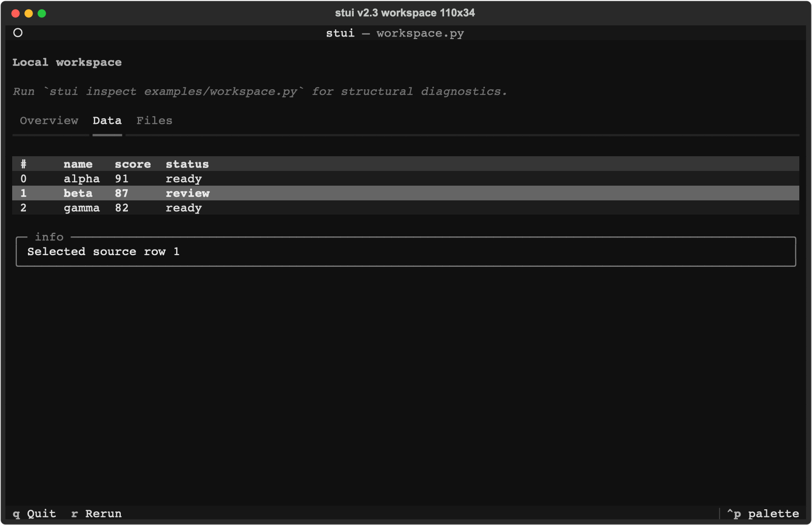Open the command palette from the footer
The image size is (812, 525).
click(x=763, y=513)
